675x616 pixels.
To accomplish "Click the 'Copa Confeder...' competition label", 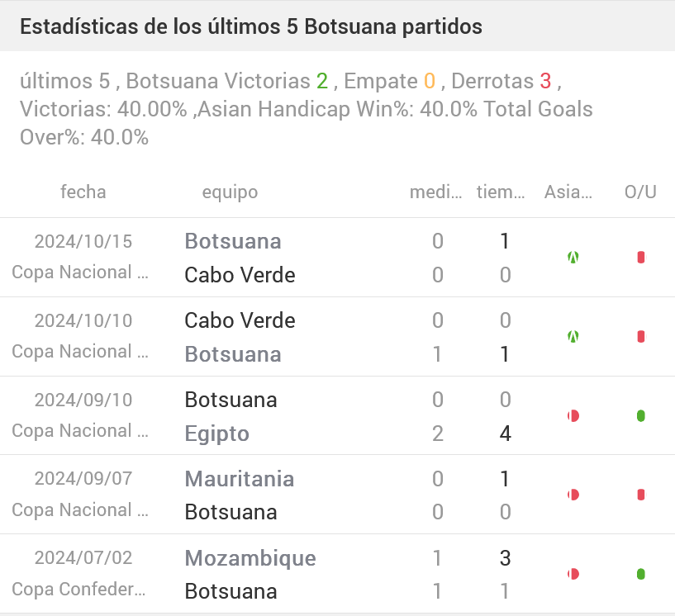I will (80, 590).
